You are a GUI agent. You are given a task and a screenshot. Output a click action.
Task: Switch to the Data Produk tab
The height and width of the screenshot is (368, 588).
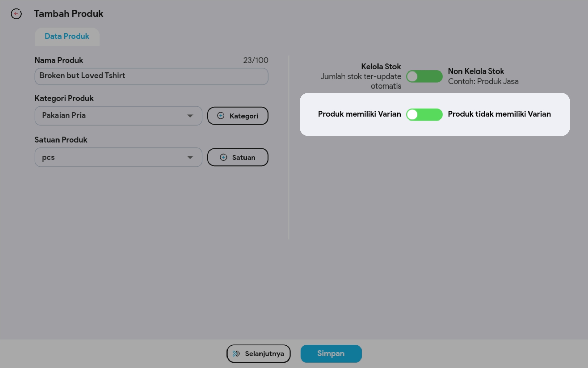(67, 36)
